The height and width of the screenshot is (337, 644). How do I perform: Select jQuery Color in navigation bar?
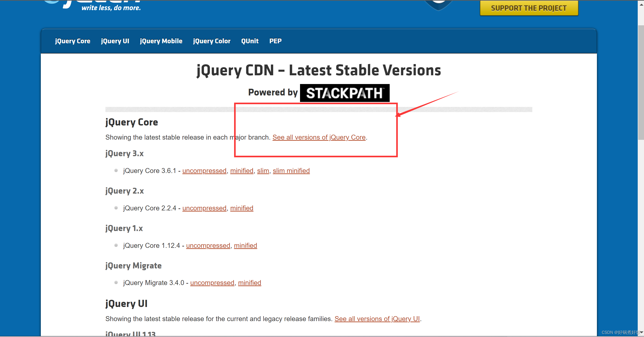[211, 41]
